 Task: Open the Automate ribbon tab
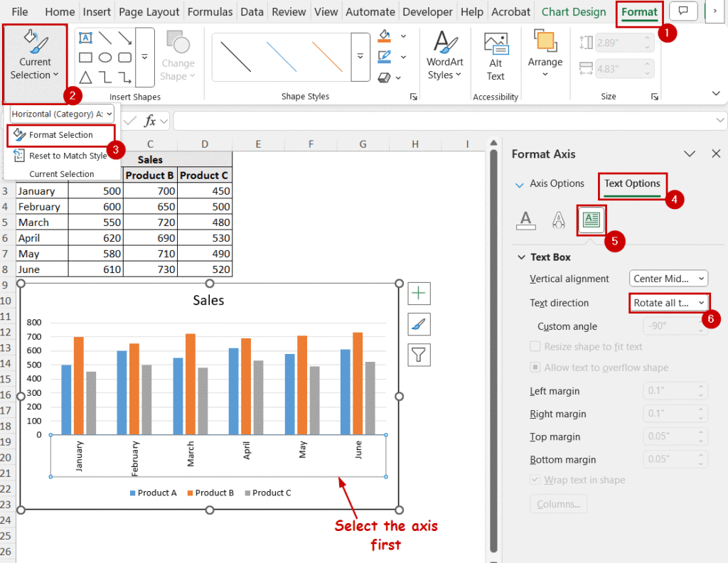click(370, 11)
